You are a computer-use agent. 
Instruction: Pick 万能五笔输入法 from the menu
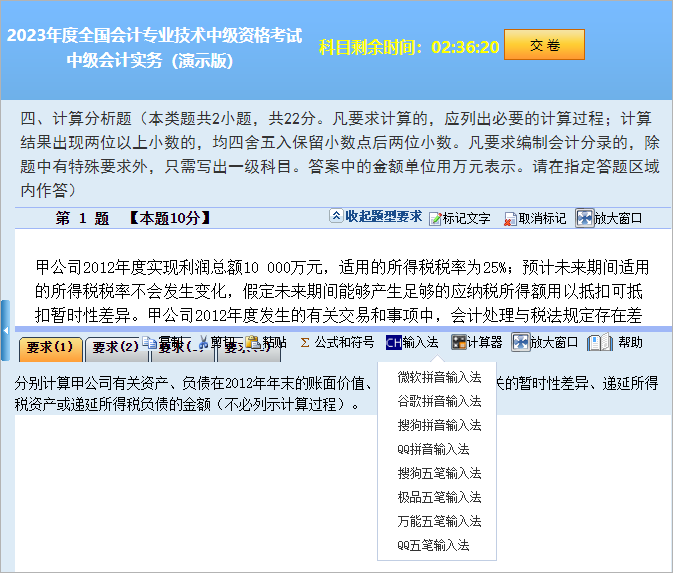coord(439,521)
